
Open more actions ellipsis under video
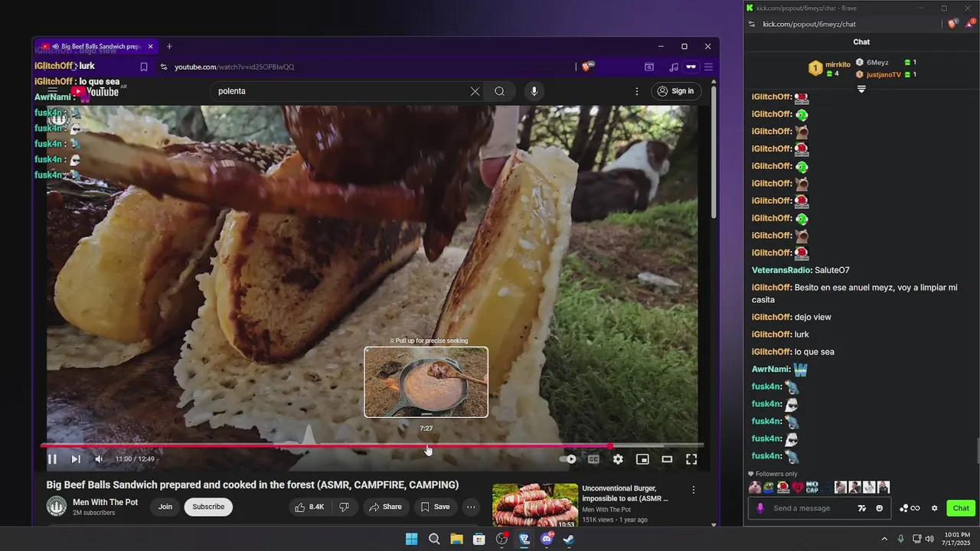click(471, 507)
